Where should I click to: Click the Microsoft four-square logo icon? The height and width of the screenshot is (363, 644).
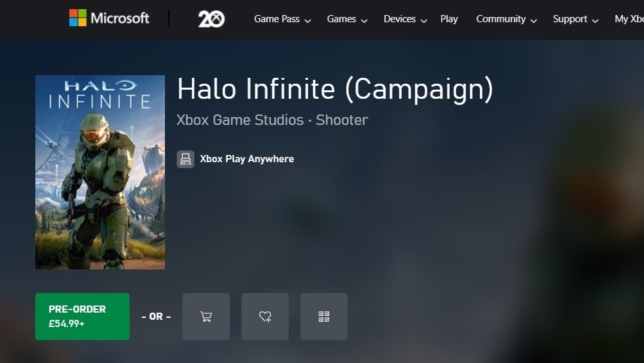coord(78,18)
